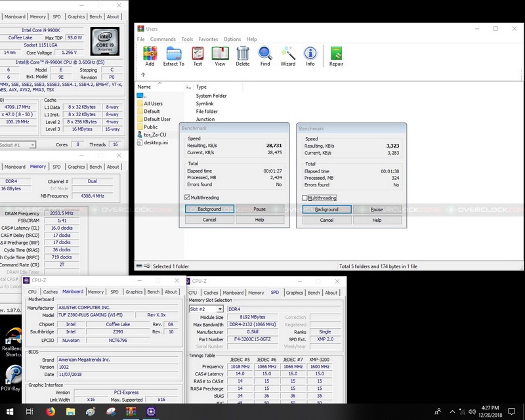Open the Help menu in WinRAR
Screen dimensions: 525x420
[x=251, y=39]
